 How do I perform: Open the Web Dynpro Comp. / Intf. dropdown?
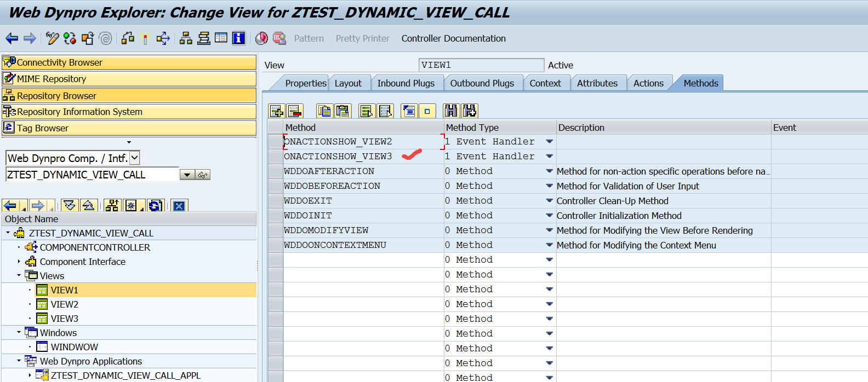pos(134,158)
